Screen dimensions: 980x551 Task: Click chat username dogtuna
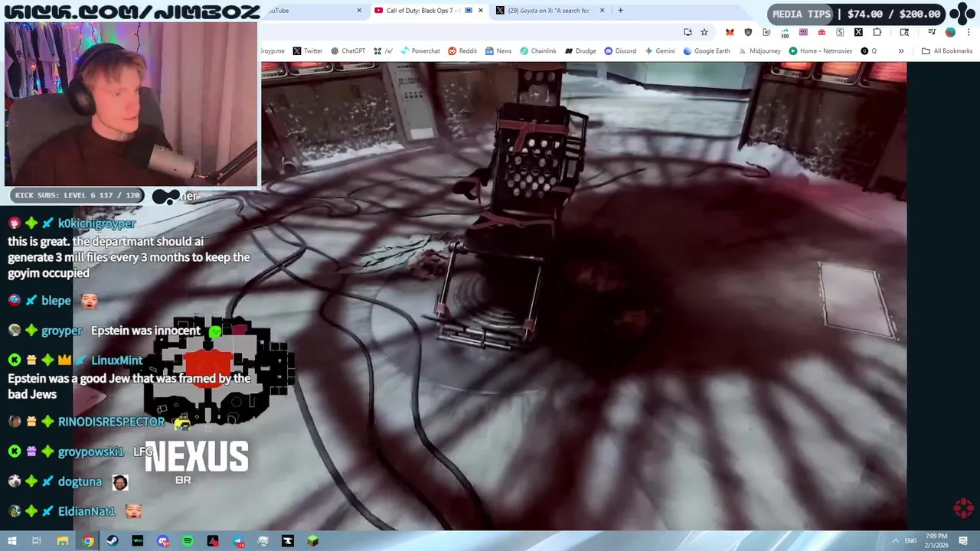click(80, 481)
